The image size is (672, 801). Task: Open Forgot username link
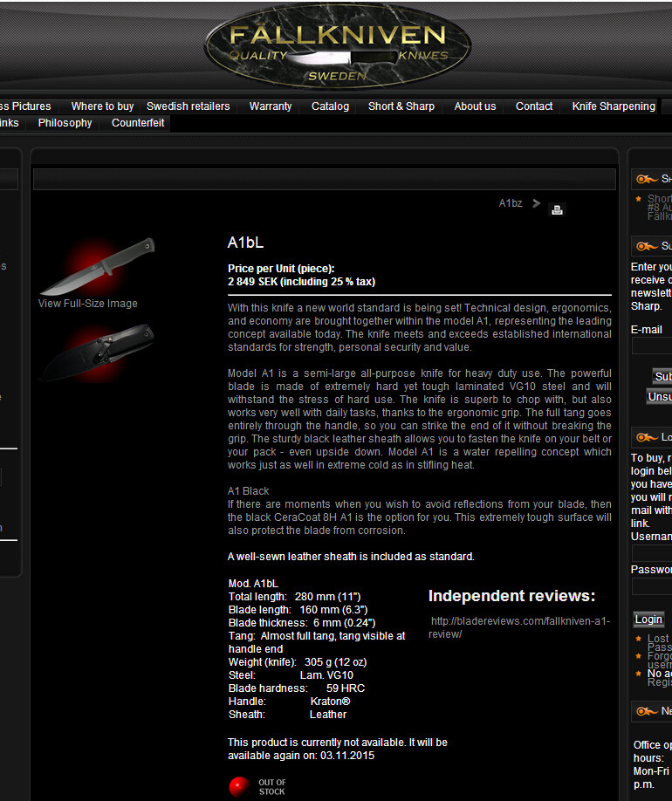point(659,660)
